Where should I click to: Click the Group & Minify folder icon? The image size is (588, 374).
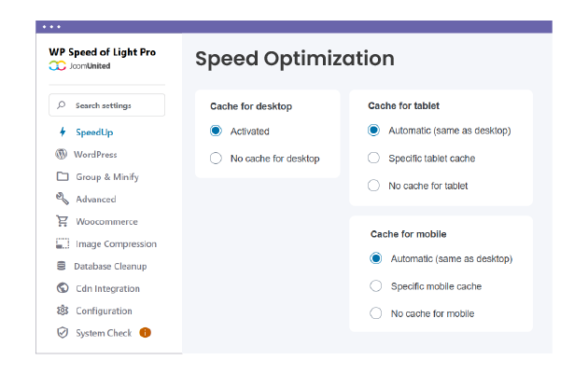[63, 177]
